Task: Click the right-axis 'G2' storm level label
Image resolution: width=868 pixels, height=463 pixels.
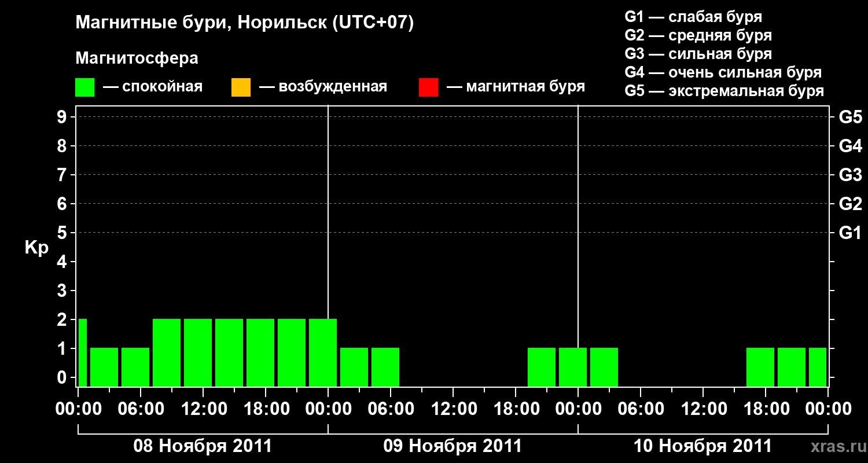Action: tap(850, 204)
